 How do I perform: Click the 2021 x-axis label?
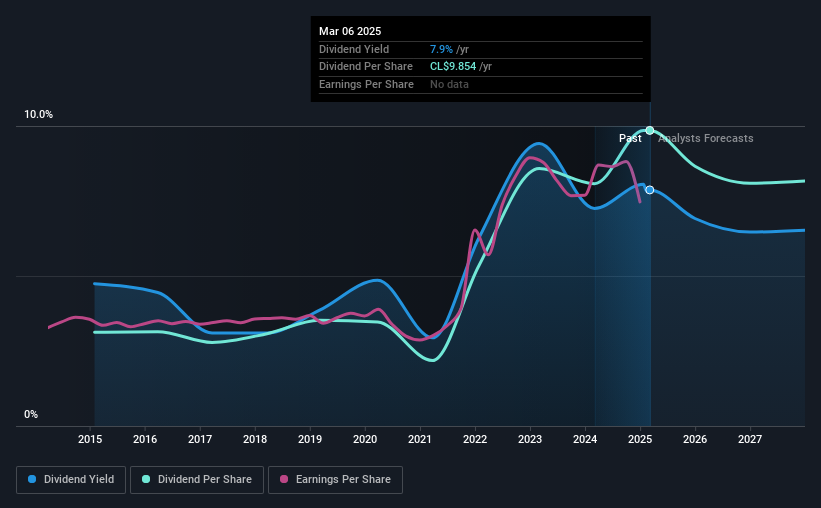pos(420,439)
